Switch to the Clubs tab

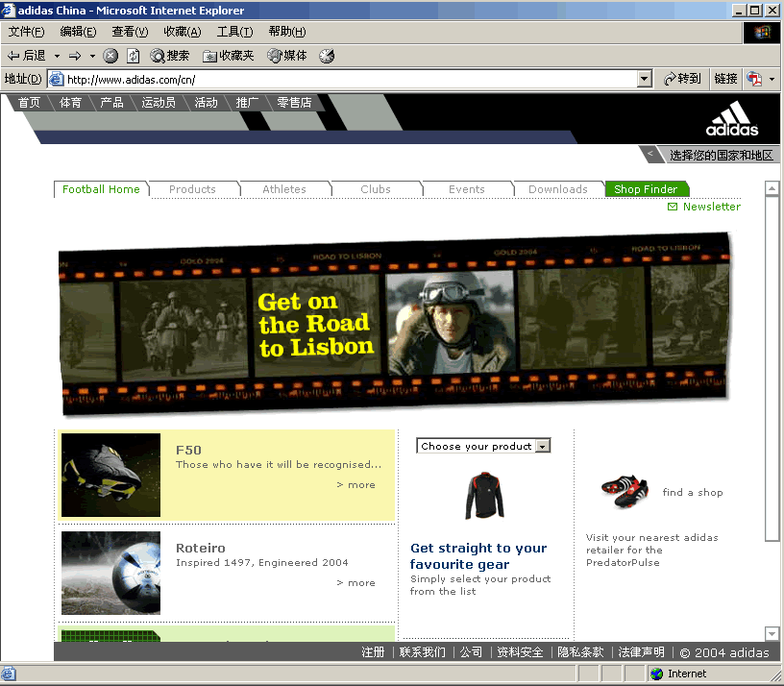[376, 189]
